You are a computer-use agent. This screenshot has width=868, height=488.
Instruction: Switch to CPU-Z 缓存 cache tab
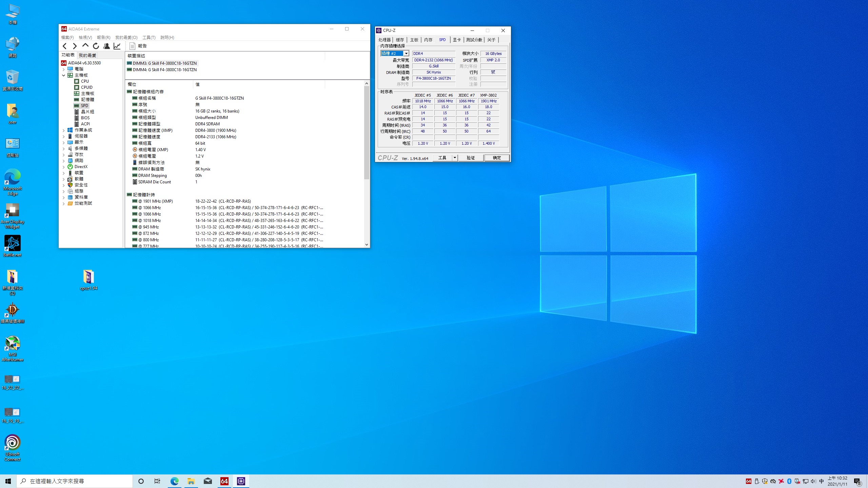coord(400,40)
